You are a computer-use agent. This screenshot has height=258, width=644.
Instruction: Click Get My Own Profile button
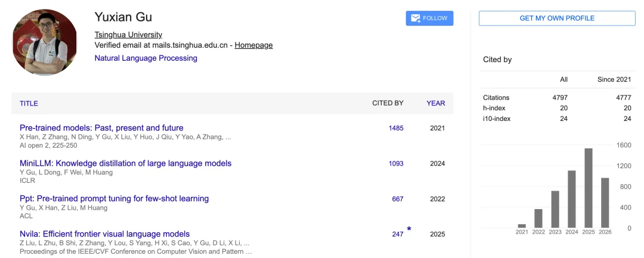tap(557, 18)
